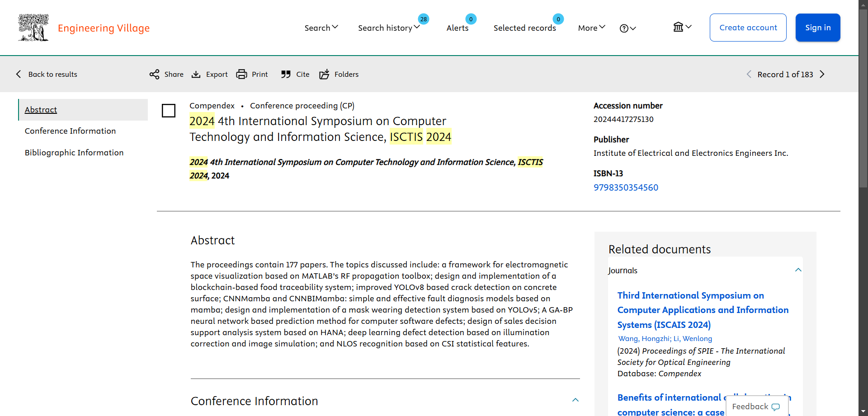Screen dimensions: 868x416
Task: Select the Abstract sidebar tab
Action: pyautogui.click(x=83, y=110)
